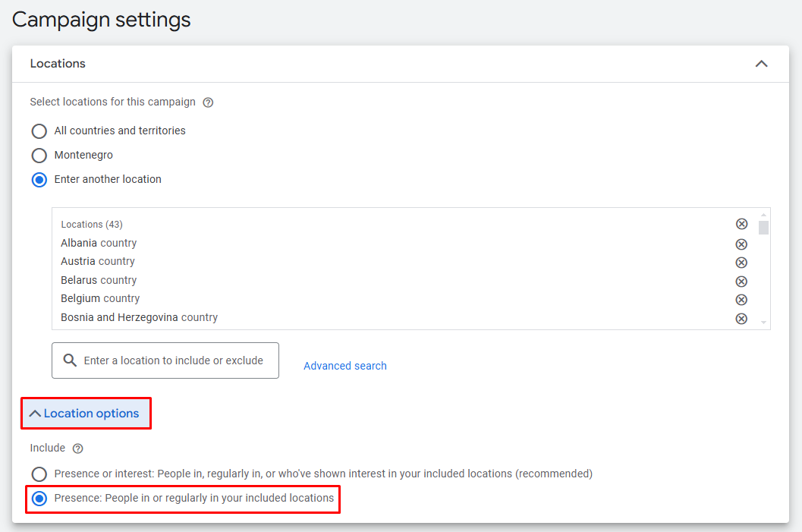The image size is (802, 532).
Task: Open the Advanced search link
Action: tap(345, 367)
